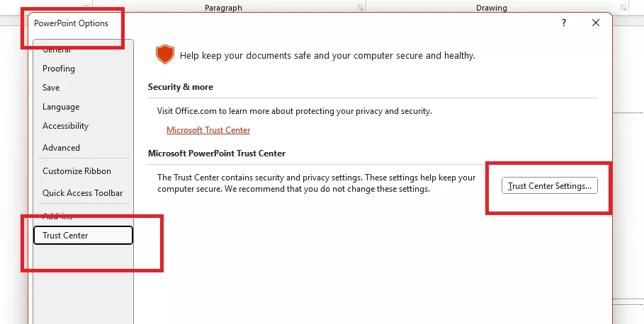Image resolution: width=644 pixels, height=324 pixels.
Task: Open the Paragraph dialog launcher icon
Action: [x=361, y=8]
